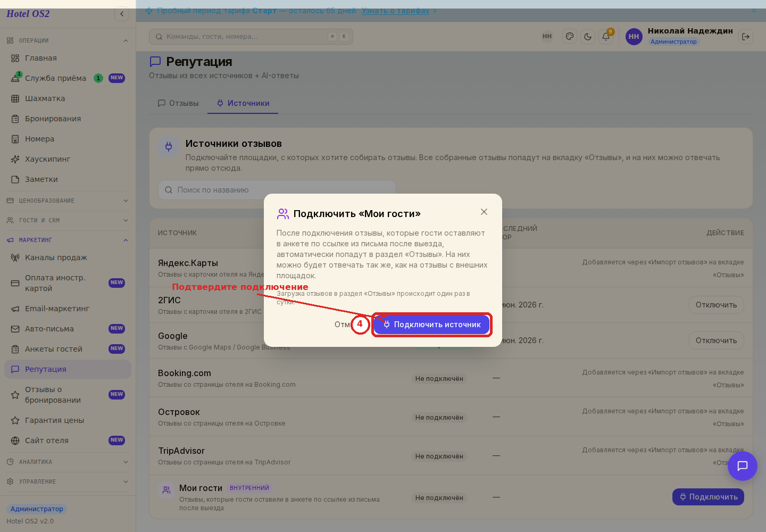The width and height of the screenshot is (766, 532).
Task: Click Подключить for Мои гости row
Action: point(708,497)
